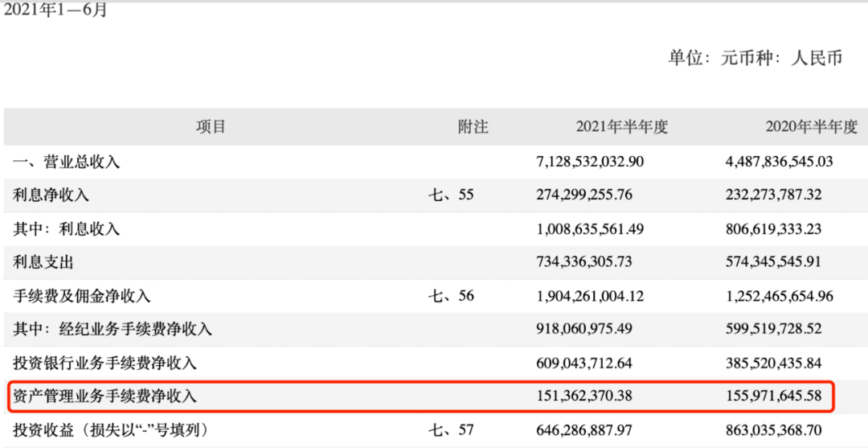The image size is (868, 448).
Task: Select the 利息净收入 row label
Action: [x=51, y=195]
